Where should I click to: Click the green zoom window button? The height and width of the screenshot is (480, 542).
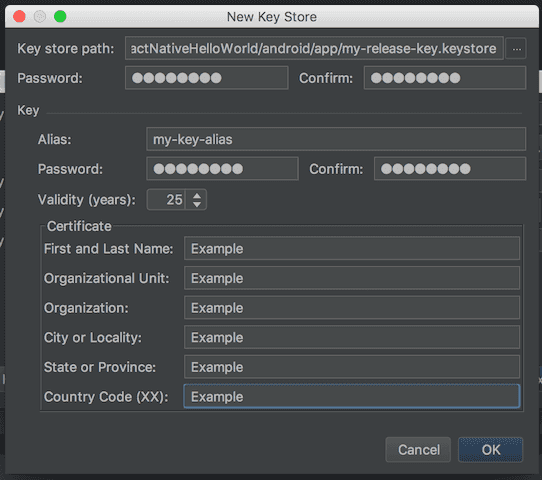(60, 16)
